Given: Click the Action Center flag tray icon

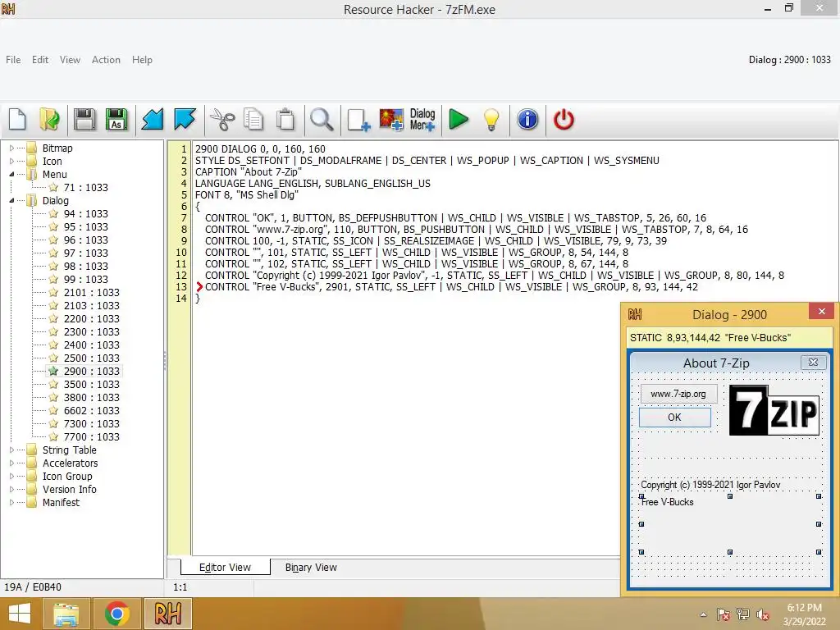Looking at the screenshot, I should pos(723,614).
